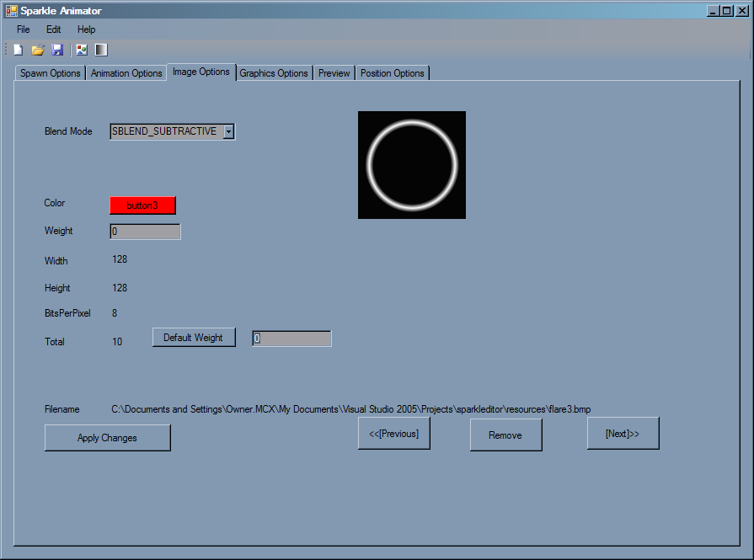
Task: Open the File menu
Action: [x=22, y=29]
